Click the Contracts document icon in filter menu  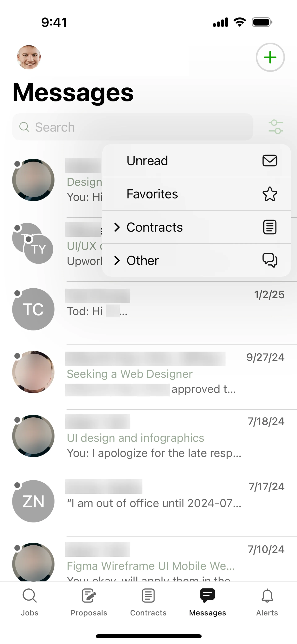coord(269,227)
